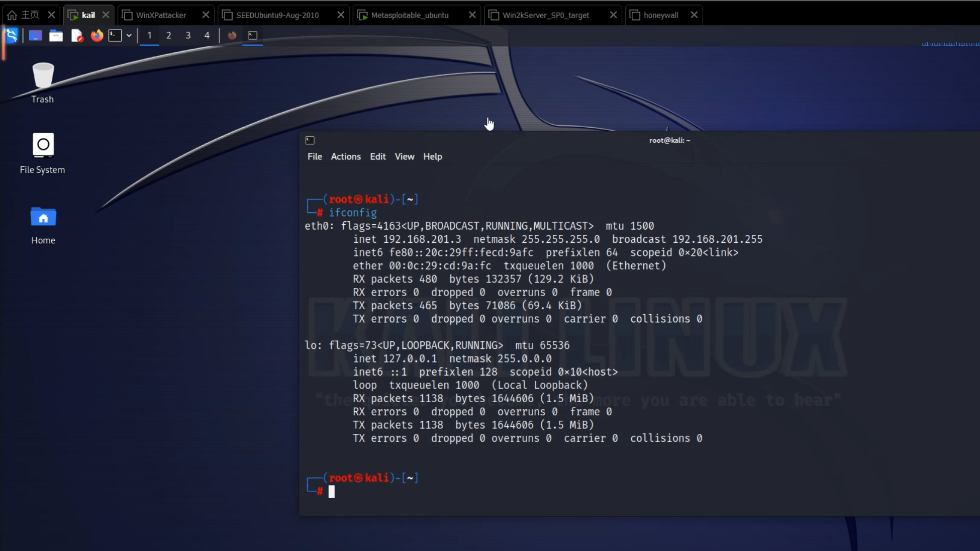
Task: Click the show desktop panel icon
Action: click(x=35, y=35)
